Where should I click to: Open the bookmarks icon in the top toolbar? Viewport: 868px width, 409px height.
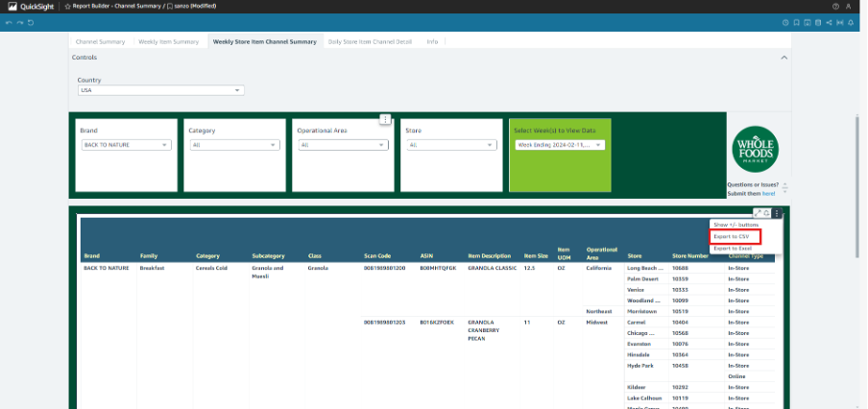pos(796,23)
